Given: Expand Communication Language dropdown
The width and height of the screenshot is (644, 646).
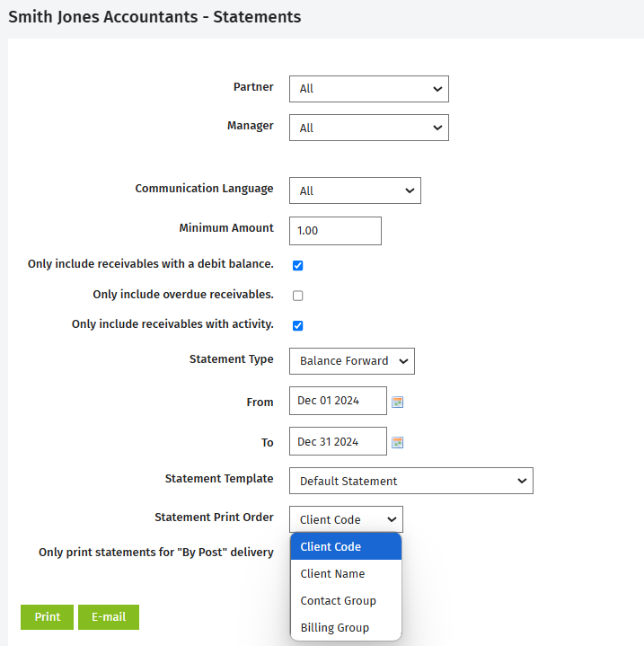Looking at the screenshot, I should [355, 190].
